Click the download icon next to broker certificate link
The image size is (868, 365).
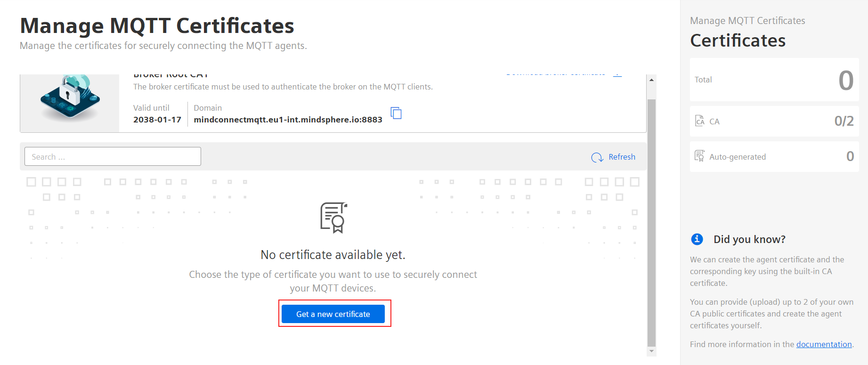coord(617,74)
